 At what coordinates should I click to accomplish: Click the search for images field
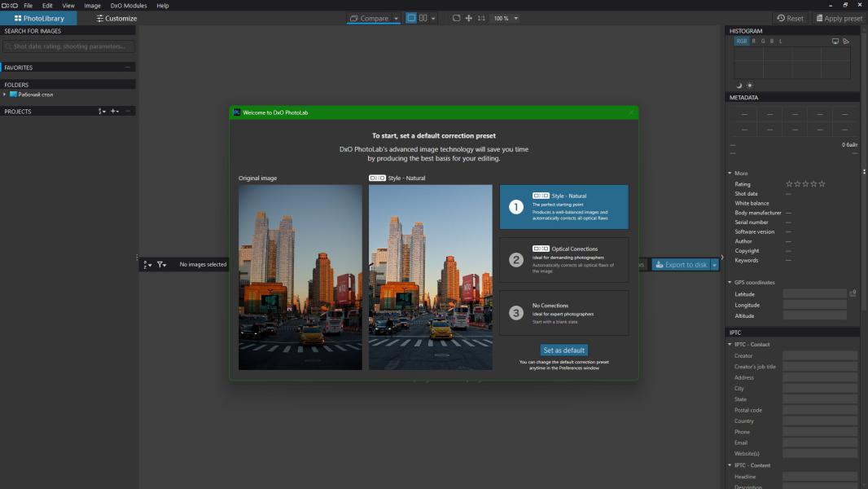(x=68, y=46)
